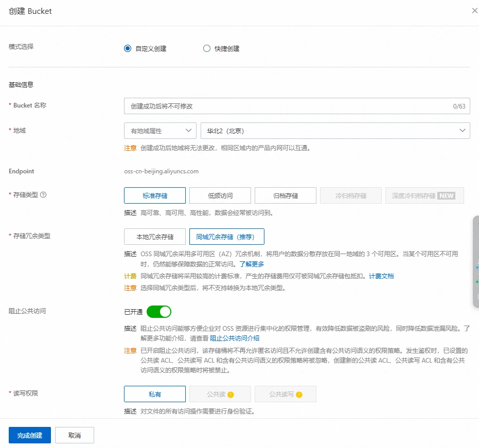Select 本地冗余存储 redundancy type
The image size is (479, 448).
[155, 237]
